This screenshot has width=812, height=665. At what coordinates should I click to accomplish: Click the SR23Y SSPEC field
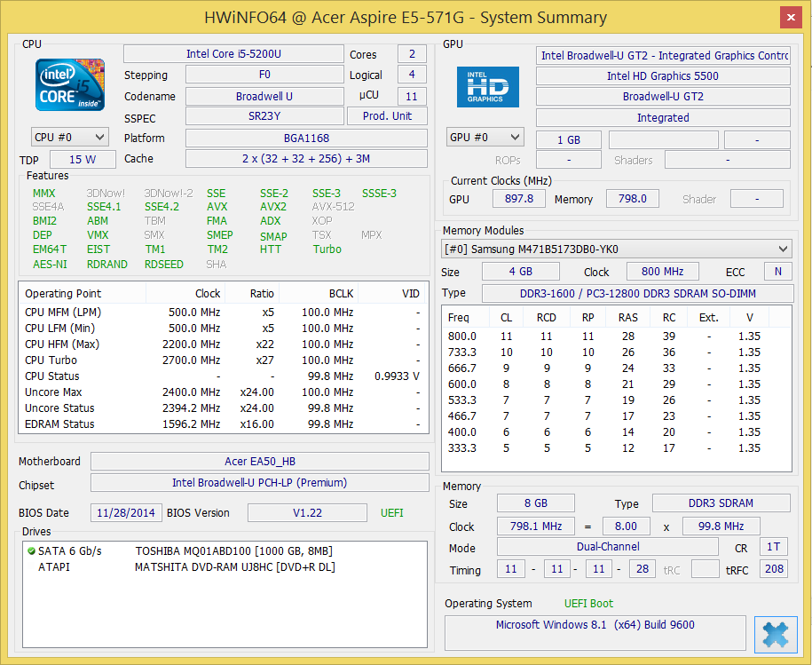tap(264, 116)
